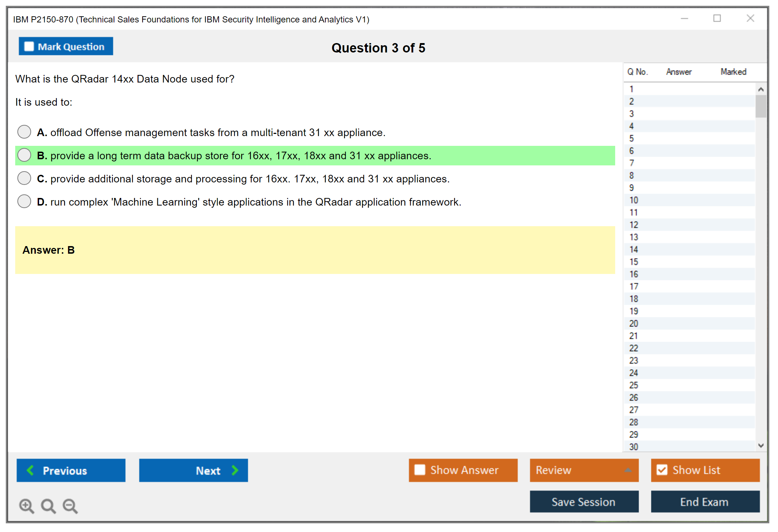
Task: Click the green left arrow on Previous
Action: (x=30, y=470)
